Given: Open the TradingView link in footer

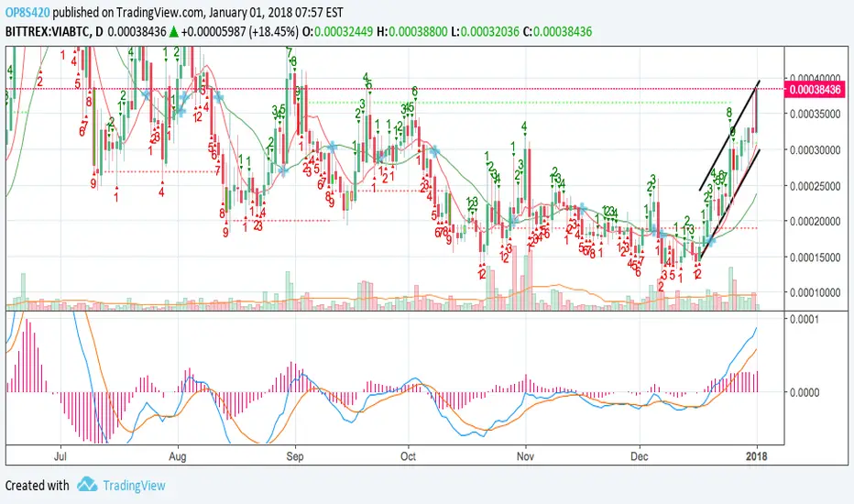Looking at the screenshot, I should coord(134,485).
